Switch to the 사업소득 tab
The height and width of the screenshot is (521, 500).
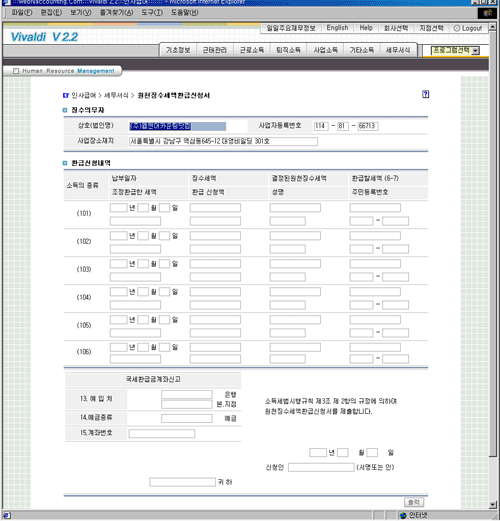click(x=325, y=50)
